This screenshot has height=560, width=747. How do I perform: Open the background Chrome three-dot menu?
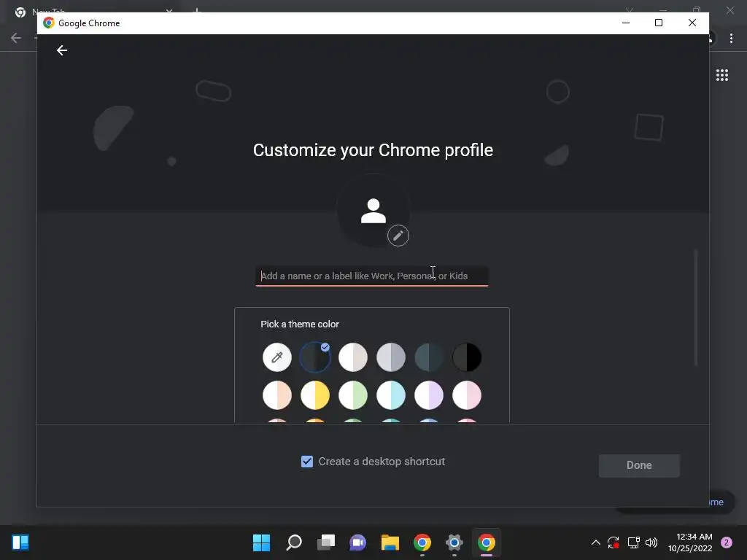pos(731,38)
